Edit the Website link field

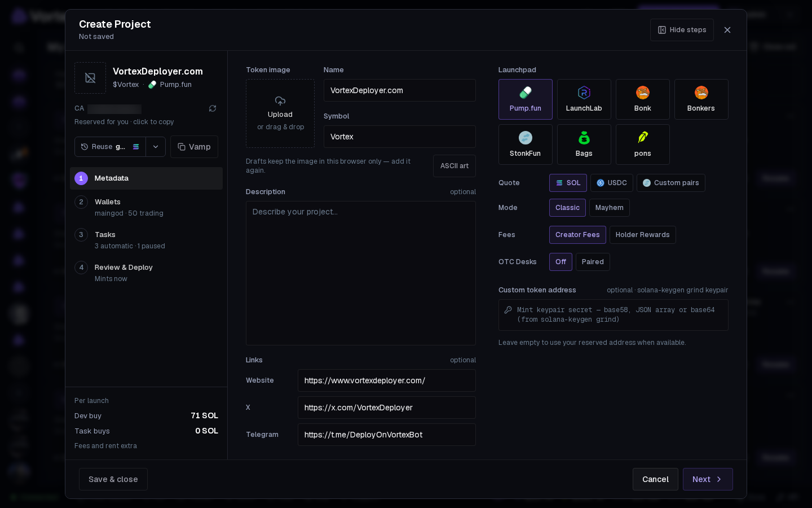pyautogui.click(x=387, y=380)
